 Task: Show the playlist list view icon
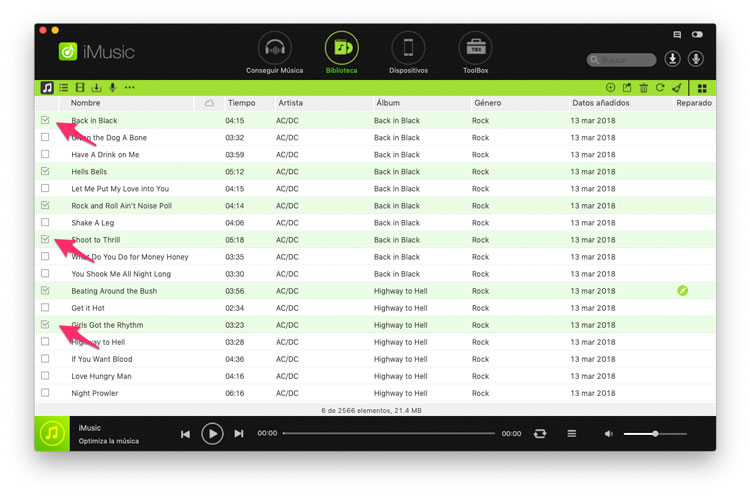click(x=64, y=88)
